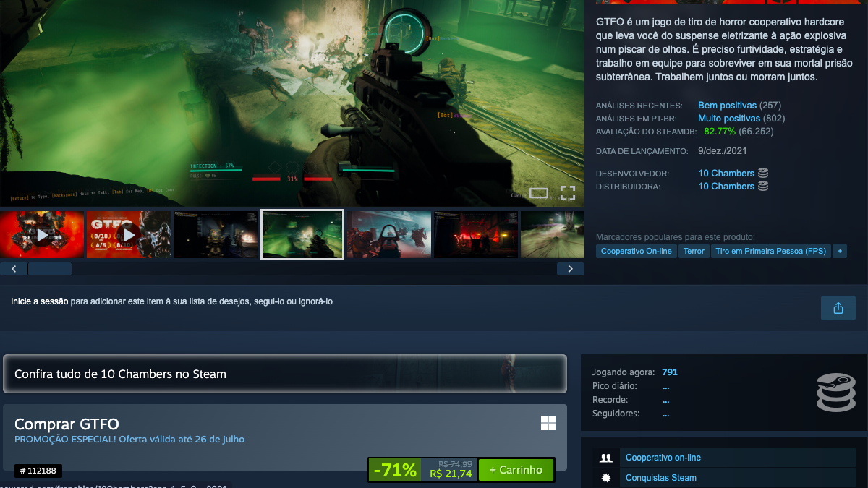
Task: Open developer link 10 Chambers
Action: 726,174
